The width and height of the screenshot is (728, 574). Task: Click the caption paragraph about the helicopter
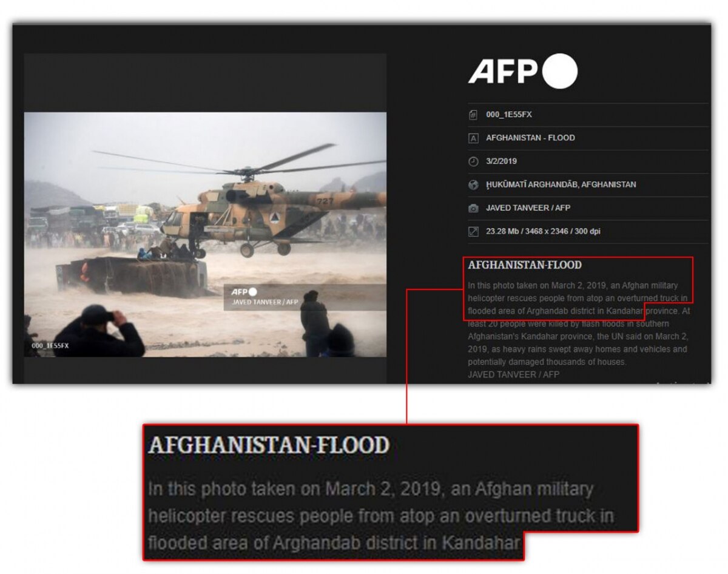[x=579, y=323]
